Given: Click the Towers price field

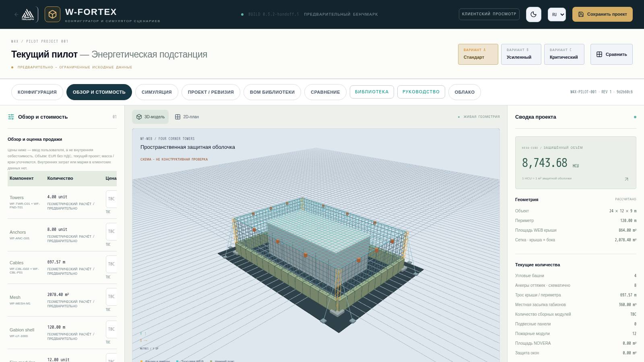Looking at the screenshot, I should tap(111, 199).
